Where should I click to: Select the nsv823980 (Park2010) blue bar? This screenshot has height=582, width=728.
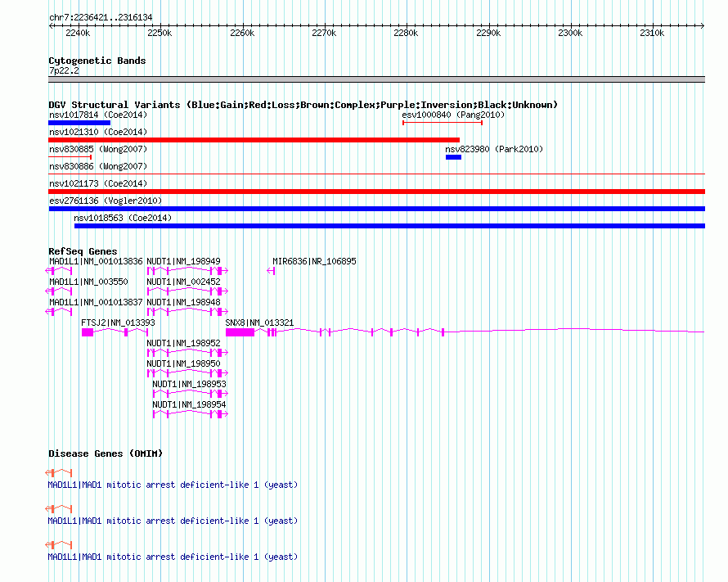tap(454, 157)
